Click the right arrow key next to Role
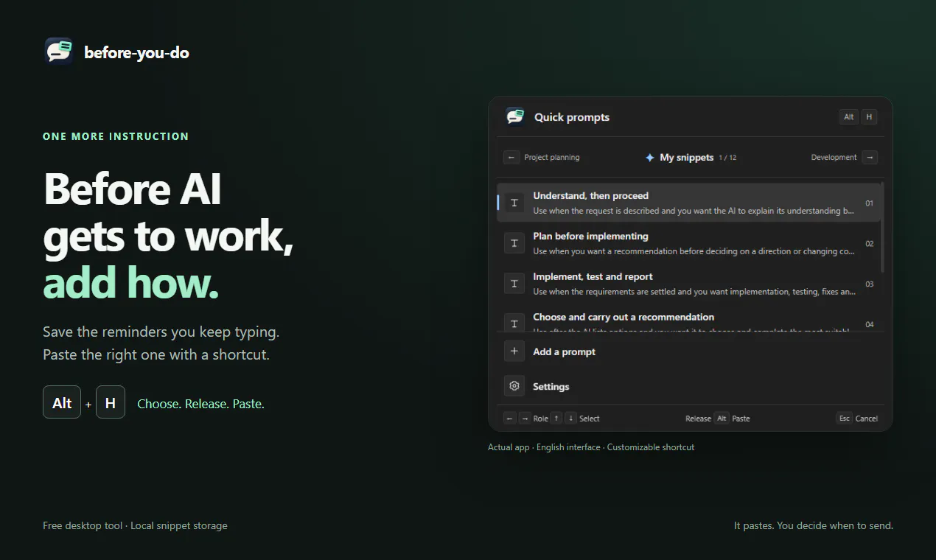 click(x=525, y=419)
